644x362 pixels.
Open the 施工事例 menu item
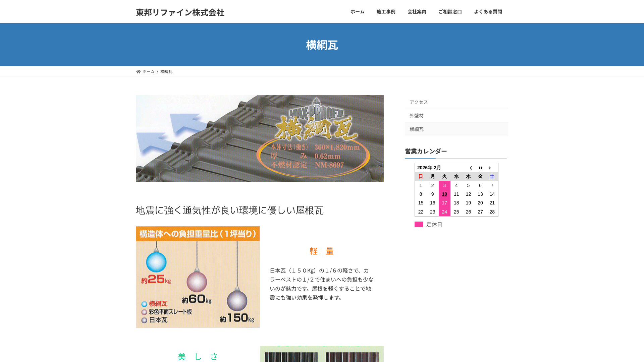[386, 12]
